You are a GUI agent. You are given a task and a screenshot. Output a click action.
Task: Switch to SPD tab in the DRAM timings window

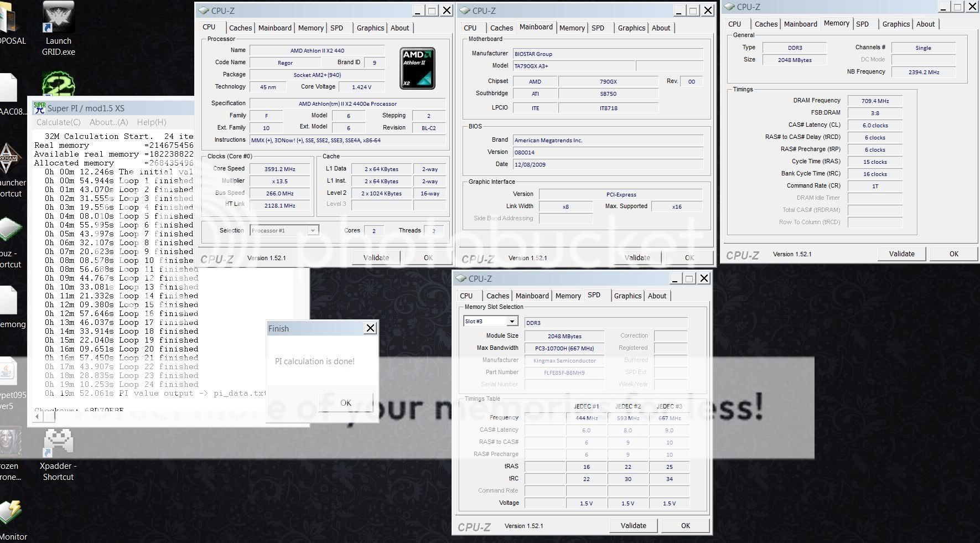(x=862, y=24)
